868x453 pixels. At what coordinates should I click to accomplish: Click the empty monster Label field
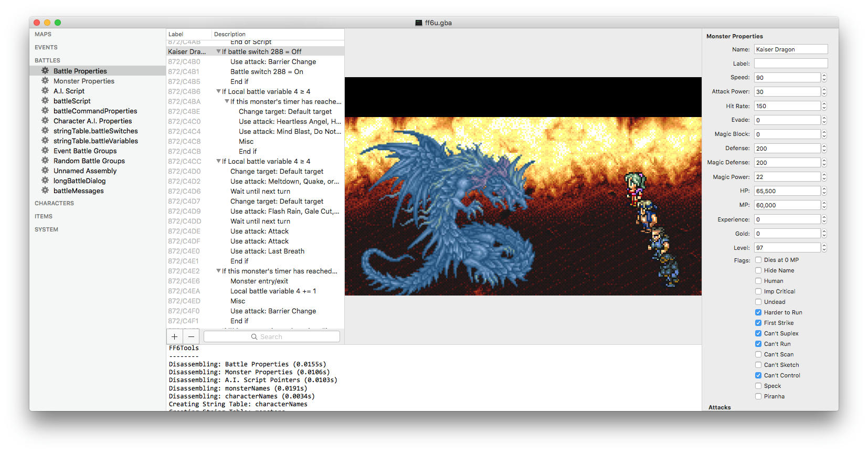(x=791, y=64)
